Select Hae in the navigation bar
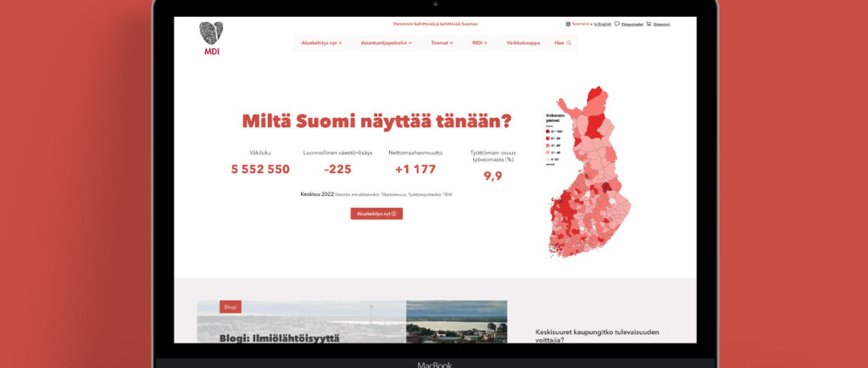Image resolution: width=868 pixels, height=368 pixels. (559, 42)
